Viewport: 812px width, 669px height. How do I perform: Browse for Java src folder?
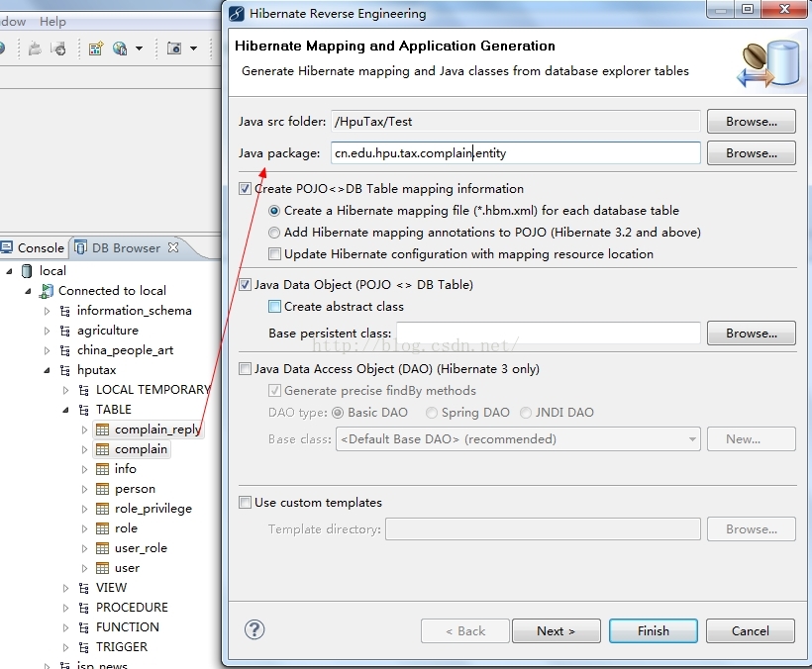(x=751, y=122)
